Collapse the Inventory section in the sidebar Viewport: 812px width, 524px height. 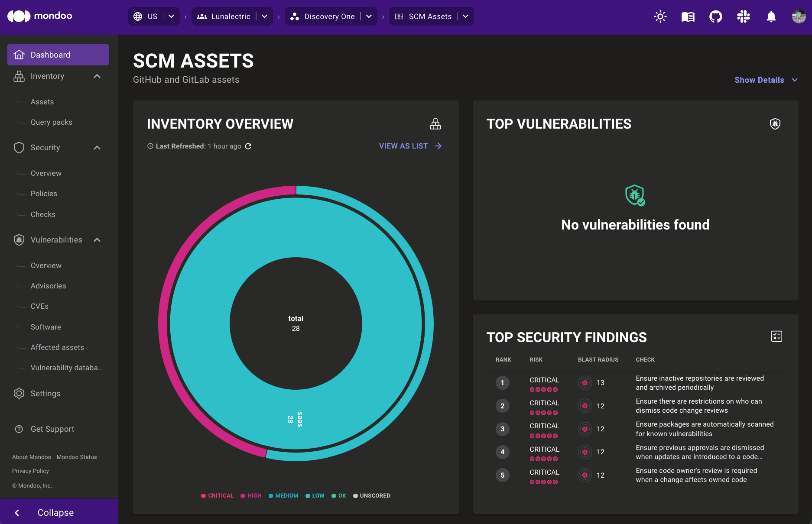coord(97,76)
